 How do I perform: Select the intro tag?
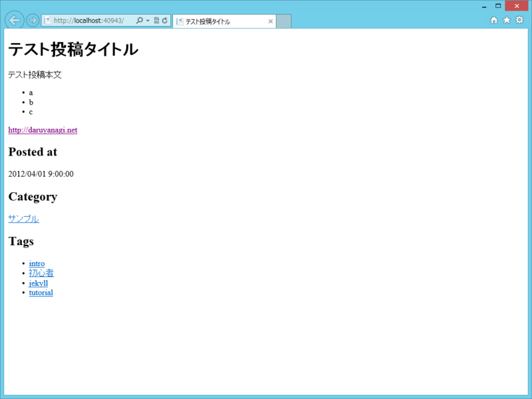(36, 263)
